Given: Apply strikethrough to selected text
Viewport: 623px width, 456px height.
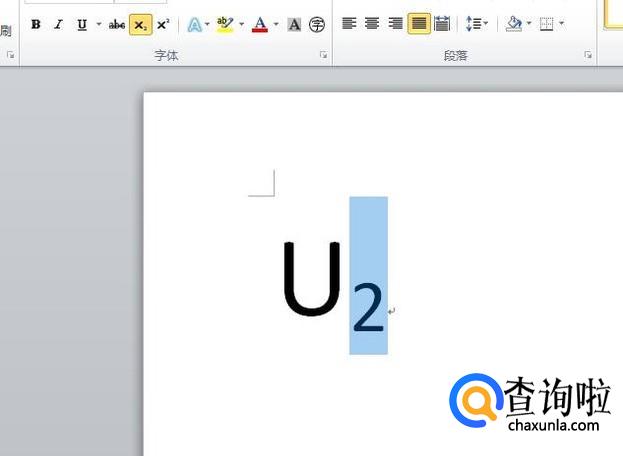Looking at the screenshot, I should 117,24.
